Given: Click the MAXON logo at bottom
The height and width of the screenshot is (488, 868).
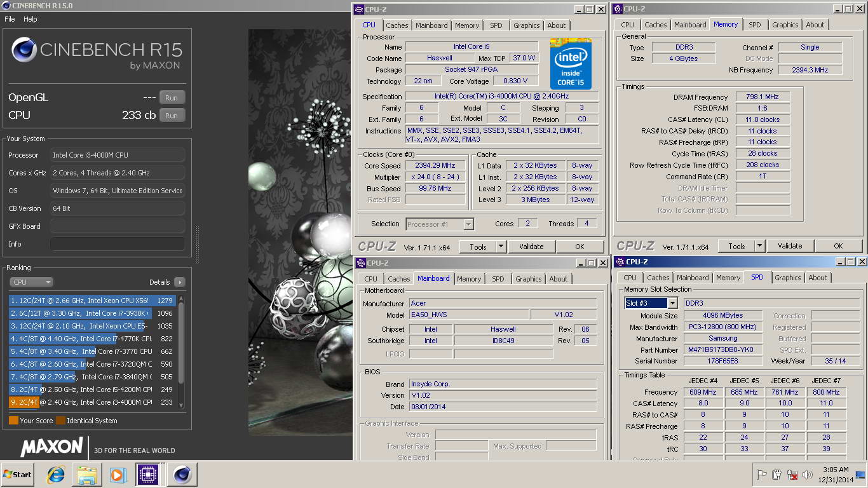Looking at the screenshot, I should (52, 447).
